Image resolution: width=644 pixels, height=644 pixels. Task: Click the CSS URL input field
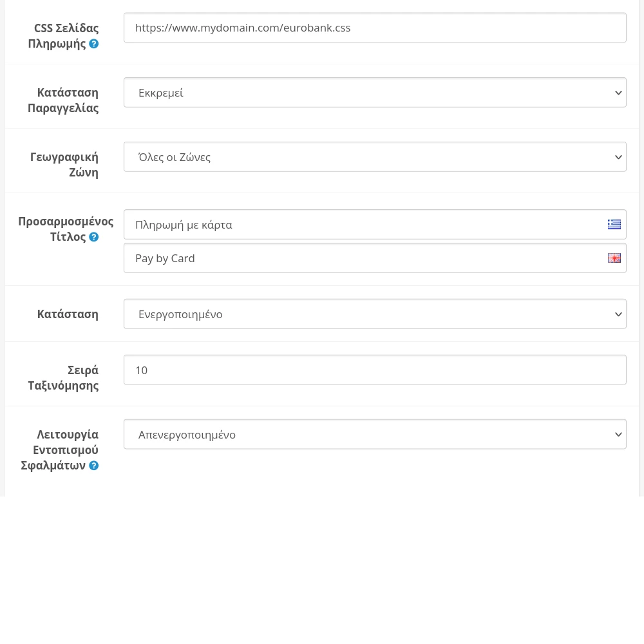coord(375,28)
